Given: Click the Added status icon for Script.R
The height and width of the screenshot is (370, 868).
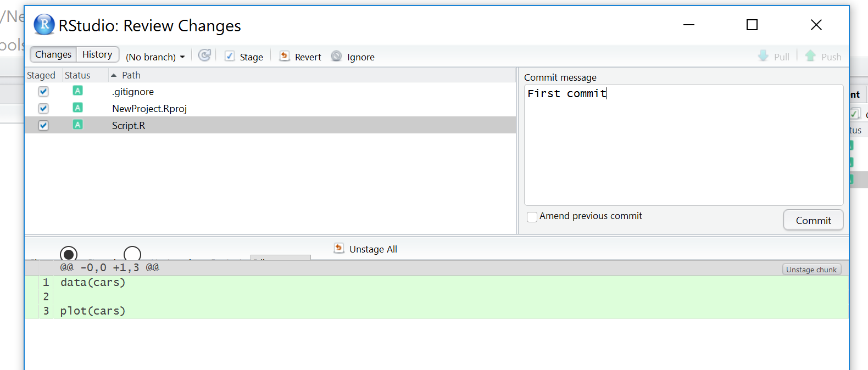Looking at the screenshot, I should [77, 125].
